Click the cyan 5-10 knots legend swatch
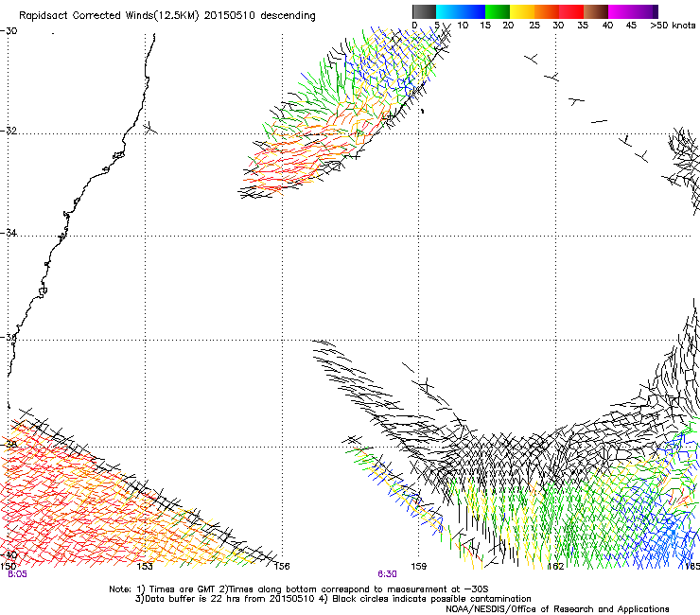Viewport: 700px width, 615px height. (x=448, y=11)
